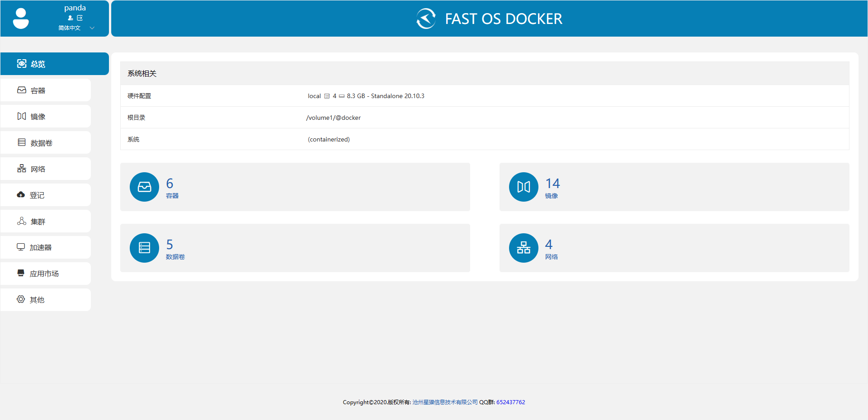
Task: Open the 简体中文 language dropdown
Action: coord(76,28)
